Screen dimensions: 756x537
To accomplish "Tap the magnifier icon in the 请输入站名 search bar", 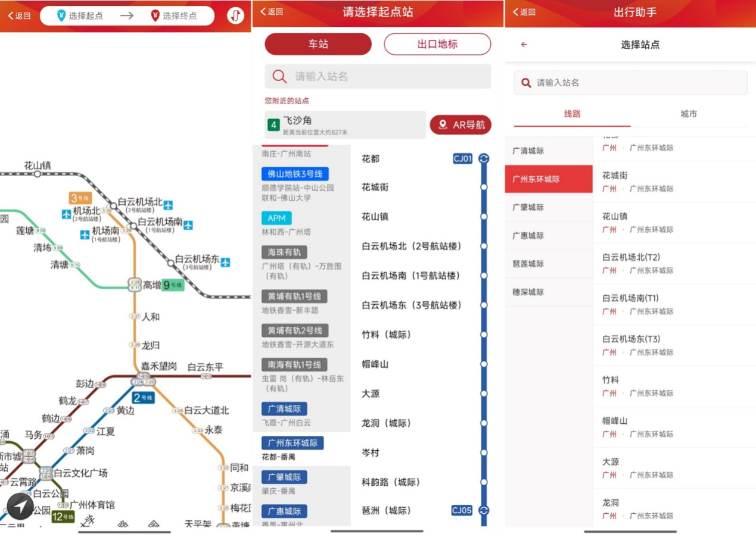I will (x=279, y=76).
